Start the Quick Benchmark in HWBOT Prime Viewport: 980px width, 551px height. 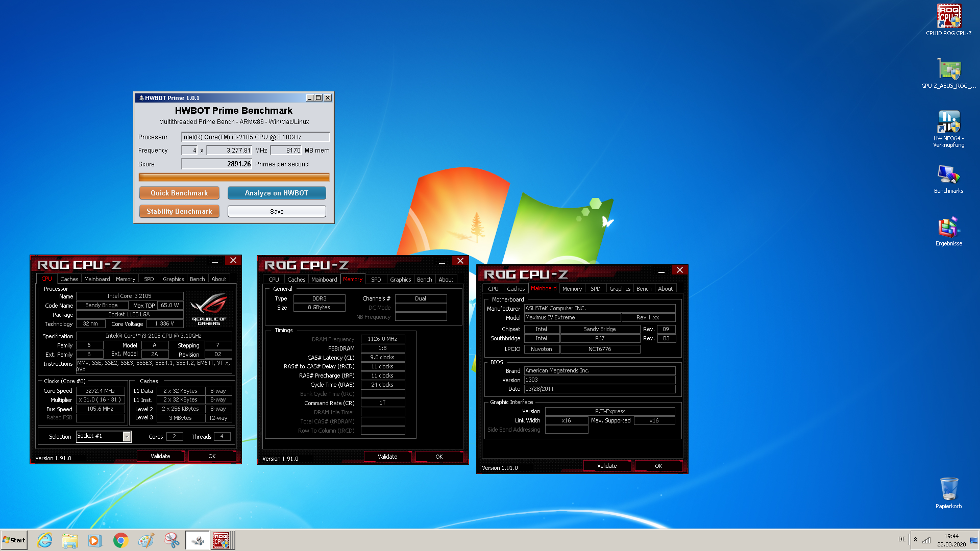[179, 193]
